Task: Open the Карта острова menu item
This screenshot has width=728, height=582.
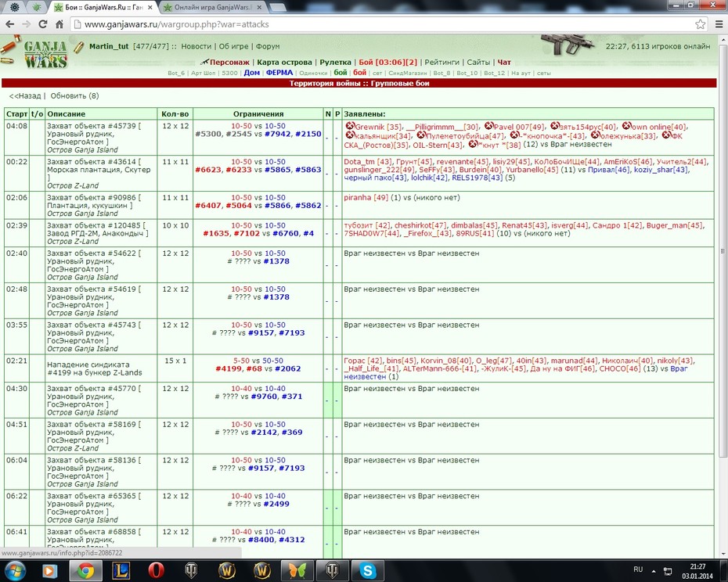Action: 284,63
